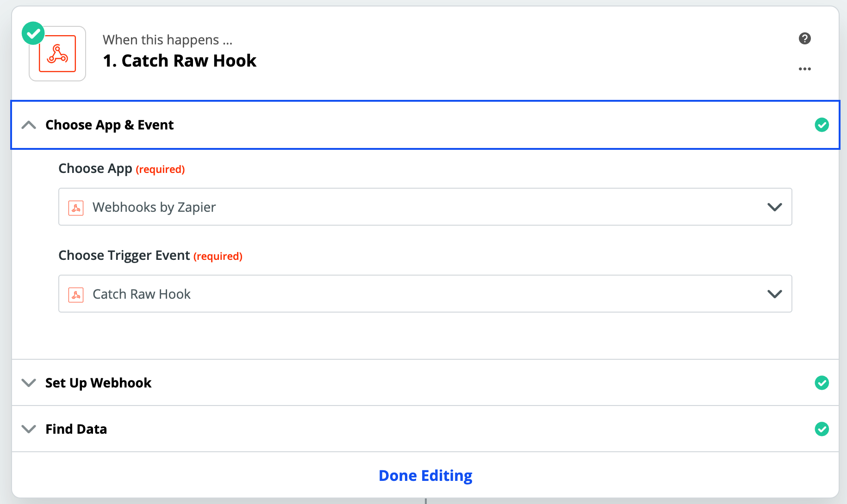This screenshot has height=504, width=847.
Task: Click the '1. Catch Raw Hook' step title
Action: 180,61
